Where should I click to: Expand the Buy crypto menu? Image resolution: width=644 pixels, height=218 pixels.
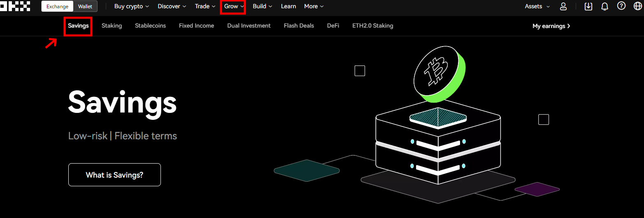click(132, 6)
